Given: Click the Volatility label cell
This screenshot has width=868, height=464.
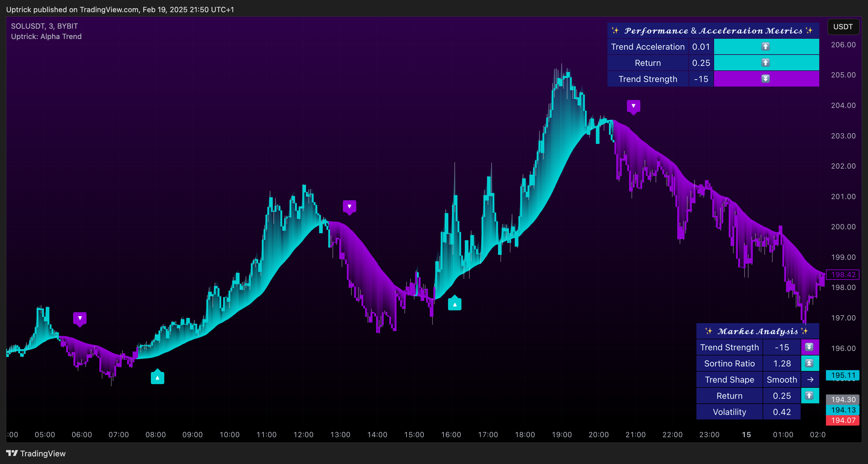Looking at the screenshot, I should 730,412.
